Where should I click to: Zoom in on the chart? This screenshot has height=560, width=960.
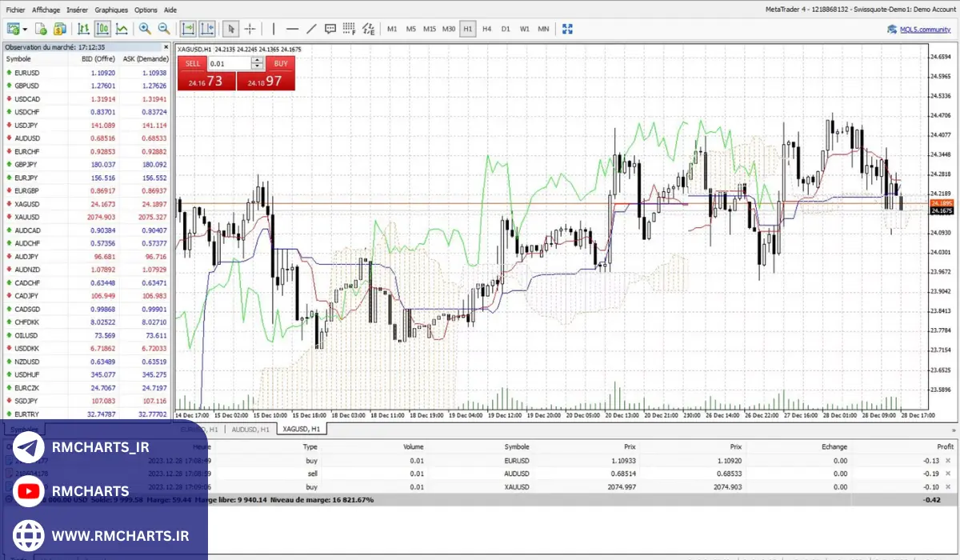(145, 29)
